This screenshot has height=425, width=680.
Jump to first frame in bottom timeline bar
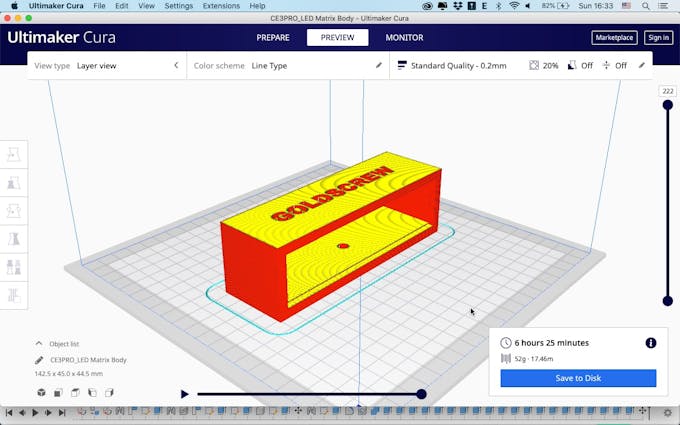9,412
